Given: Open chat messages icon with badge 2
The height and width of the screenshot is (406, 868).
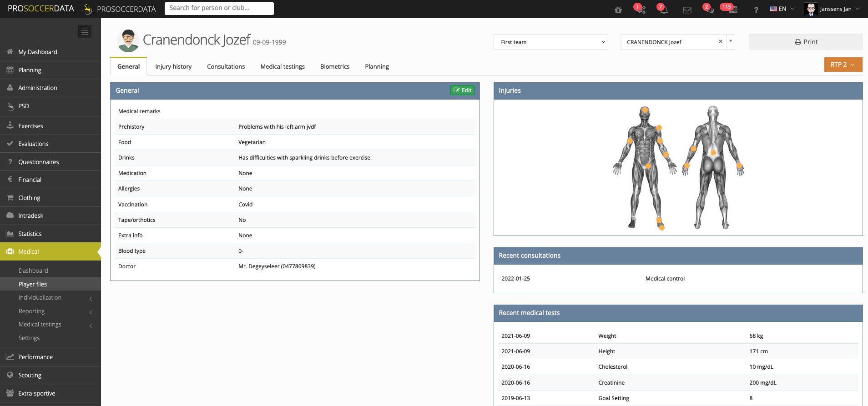Looking at the screenshot, I should [709, 10].
